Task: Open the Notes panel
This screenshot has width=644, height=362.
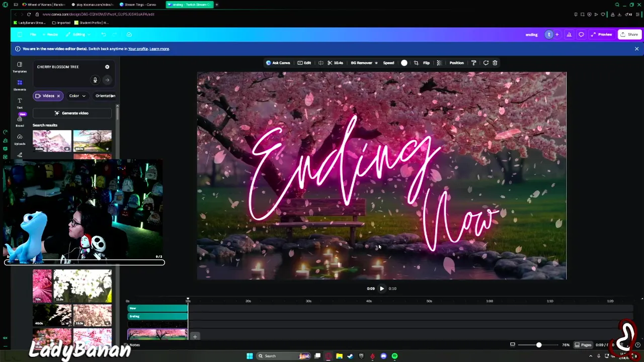Action: point(132,345)
